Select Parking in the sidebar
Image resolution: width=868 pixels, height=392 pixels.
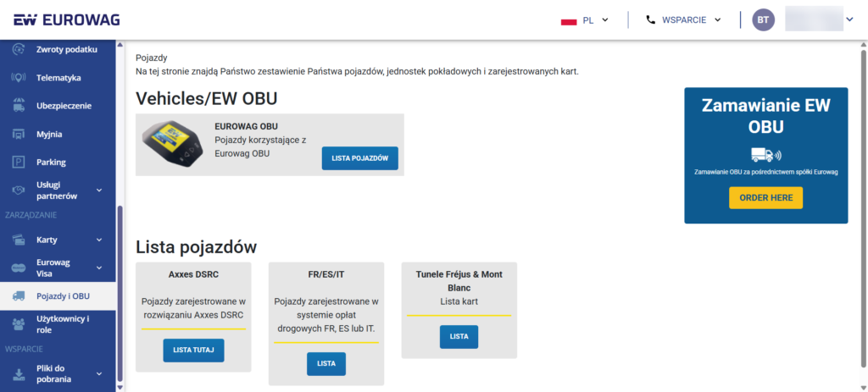58,162
